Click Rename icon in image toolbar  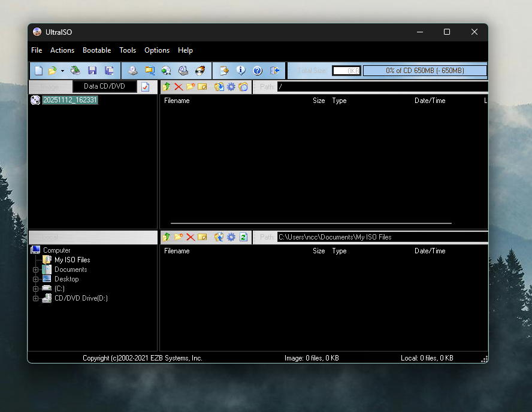point(202,87)
